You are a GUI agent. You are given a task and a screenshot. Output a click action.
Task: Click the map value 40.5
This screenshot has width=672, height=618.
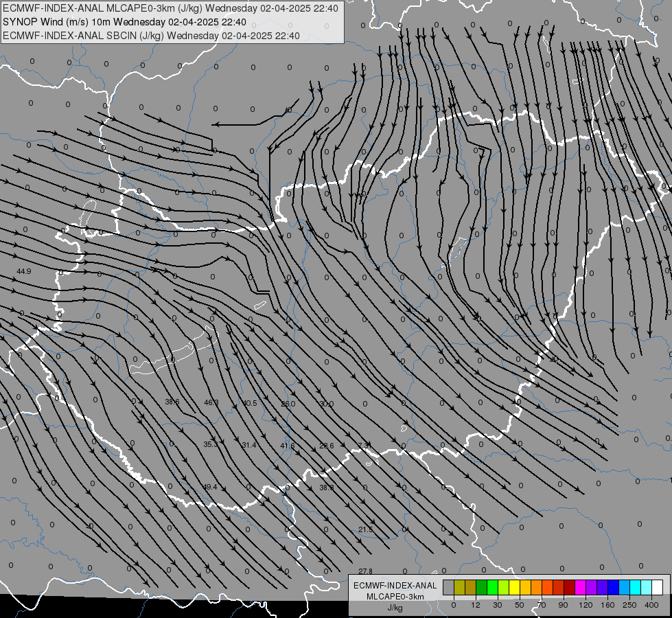[250, 403]
